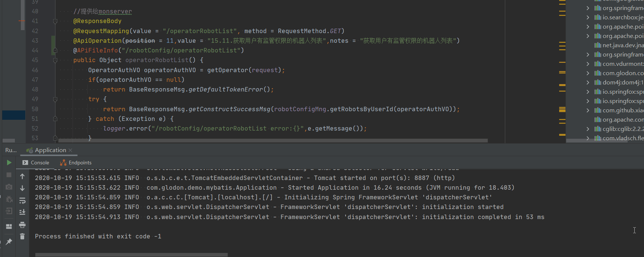Click the editor horizontal scrollbar
The width and height of the screenshot is (644, 257).
coord(273,141)
